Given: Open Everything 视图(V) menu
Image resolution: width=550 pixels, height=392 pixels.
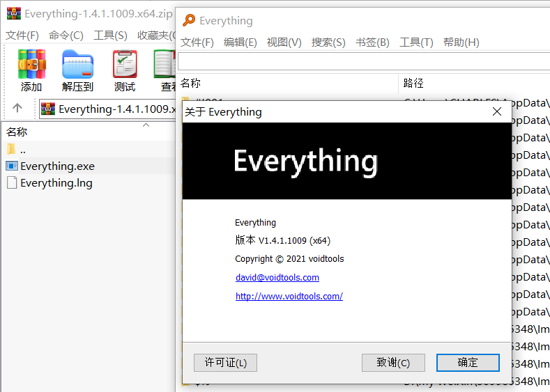Looking at the screenshot, I should [x=284, y=42].
